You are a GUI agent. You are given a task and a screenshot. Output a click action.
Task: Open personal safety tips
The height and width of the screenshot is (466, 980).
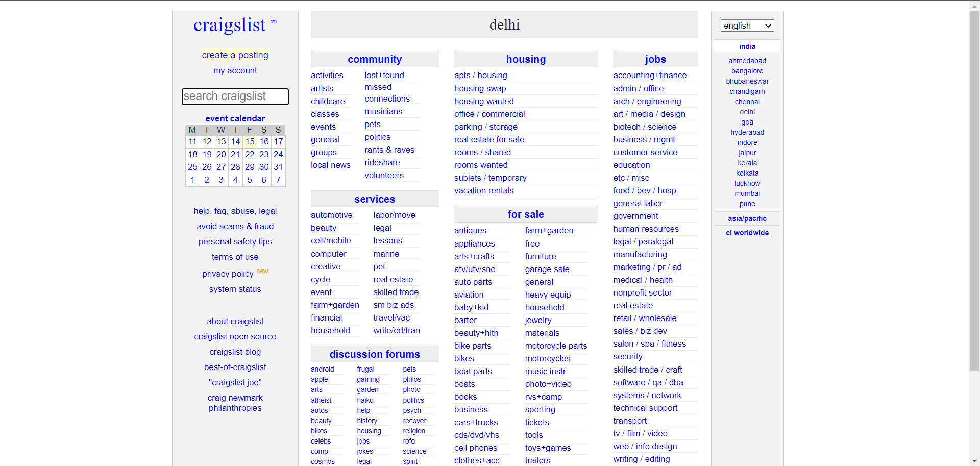(x=235, y=241)
